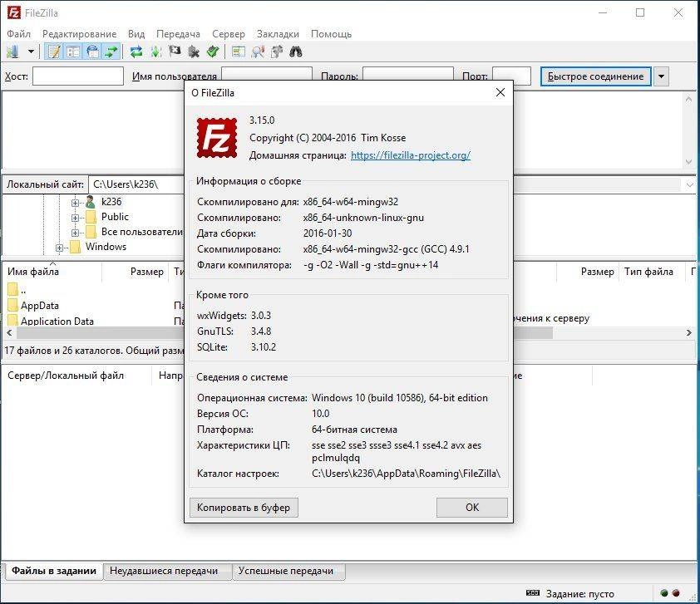The height and width of the screenshot is (604, 700).
Task: Open the Вид menu
Action: (x=136, y=34)
